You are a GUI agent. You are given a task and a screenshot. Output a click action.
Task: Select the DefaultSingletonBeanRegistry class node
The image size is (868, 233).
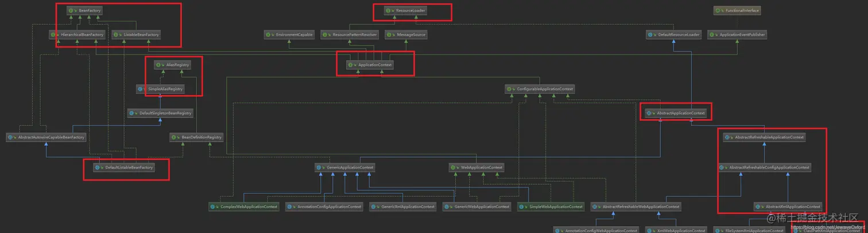click(x=161, y=113)
